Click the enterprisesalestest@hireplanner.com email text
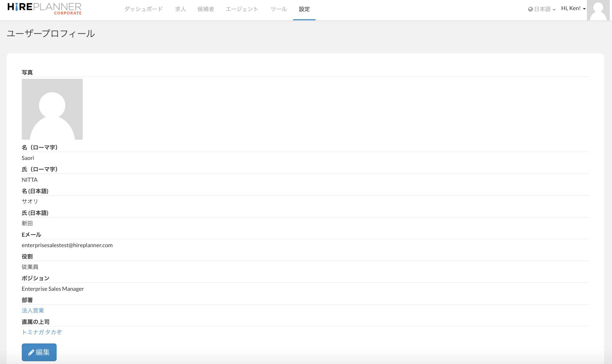This screenshot has width=612, height=364. click(x=67, y=245)
